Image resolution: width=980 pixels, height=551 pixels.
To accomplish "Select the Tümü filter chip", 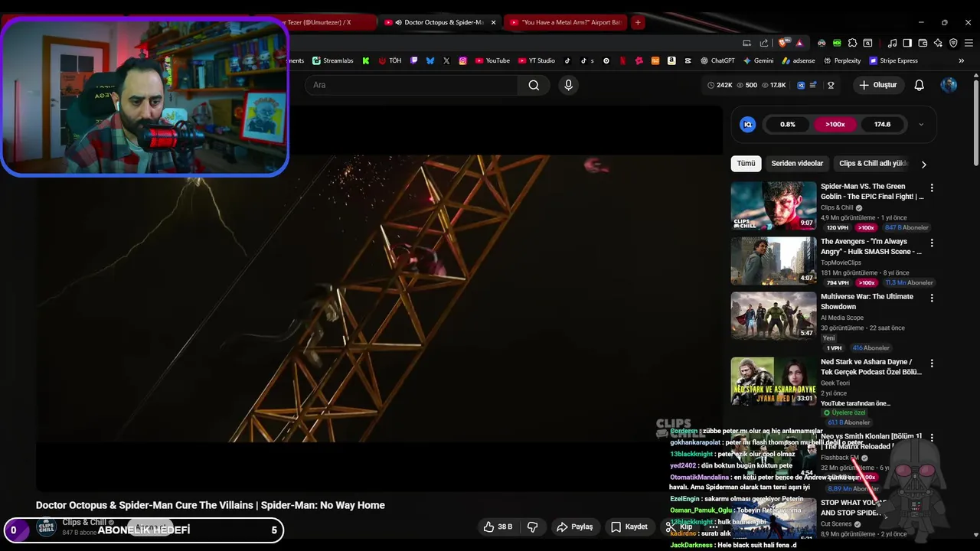I will tap(746, 164).
